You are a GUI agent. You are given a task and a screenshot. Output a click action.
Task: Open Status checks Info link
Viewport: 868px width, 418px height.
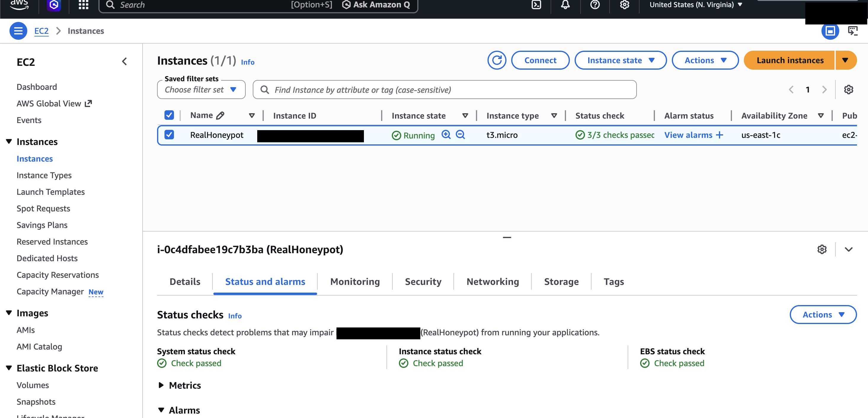[235, 316]
